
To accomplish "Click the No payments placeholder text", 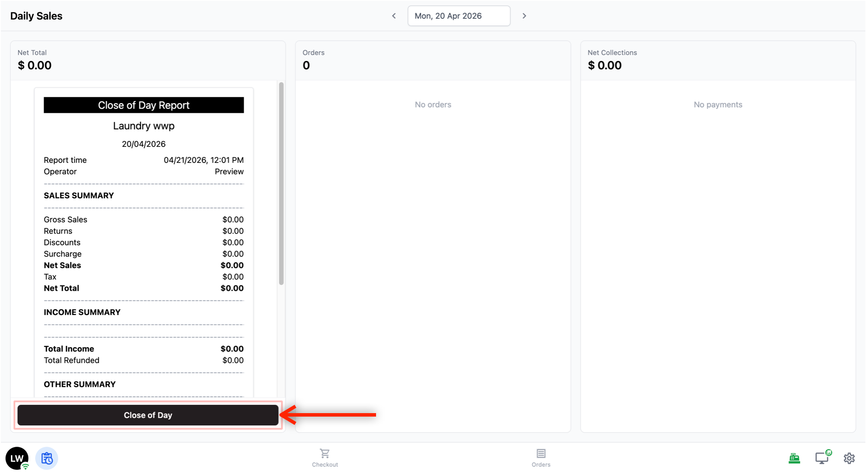I will click(x=718, y=105).
